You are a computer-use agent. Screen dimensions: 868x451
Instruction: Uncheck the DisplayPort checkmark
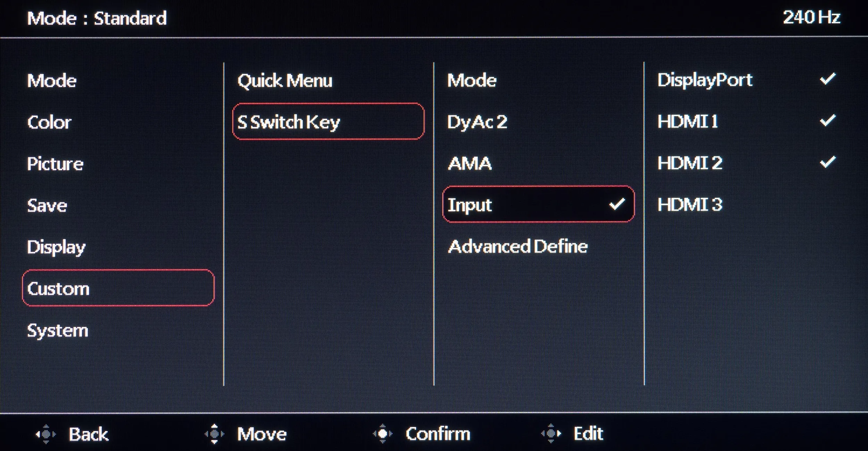[827, 80]
